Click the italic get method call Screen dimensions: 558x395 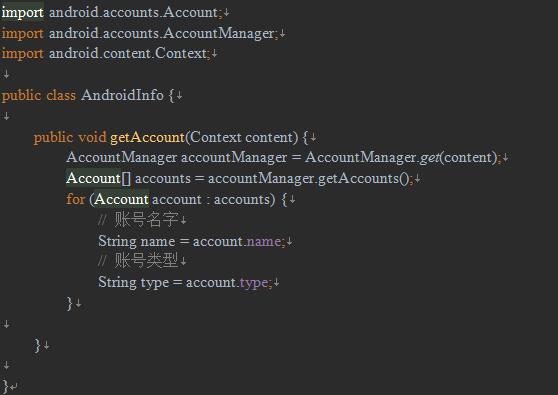pos(430,157)
